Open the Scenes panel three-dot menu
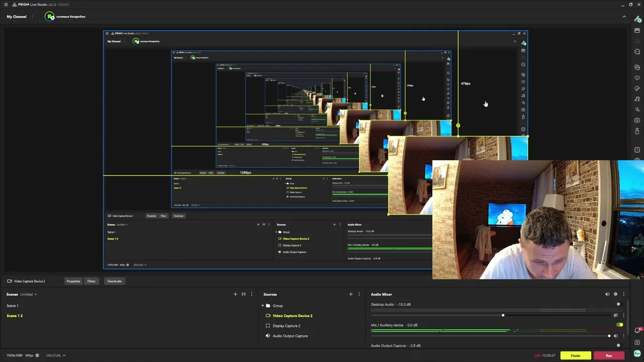644x362 pixels. [x=252, y=294]
